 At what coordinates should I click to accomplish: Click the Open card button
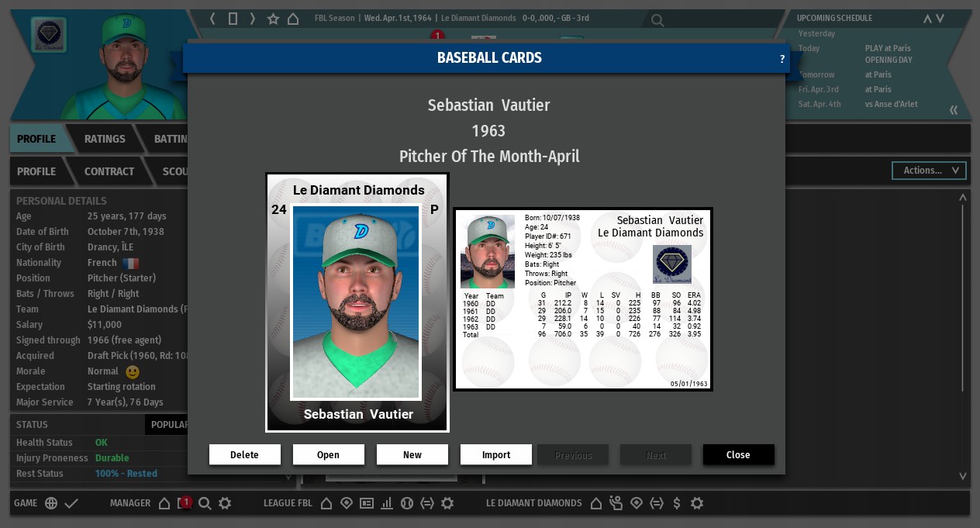click(x=329, y=455)
